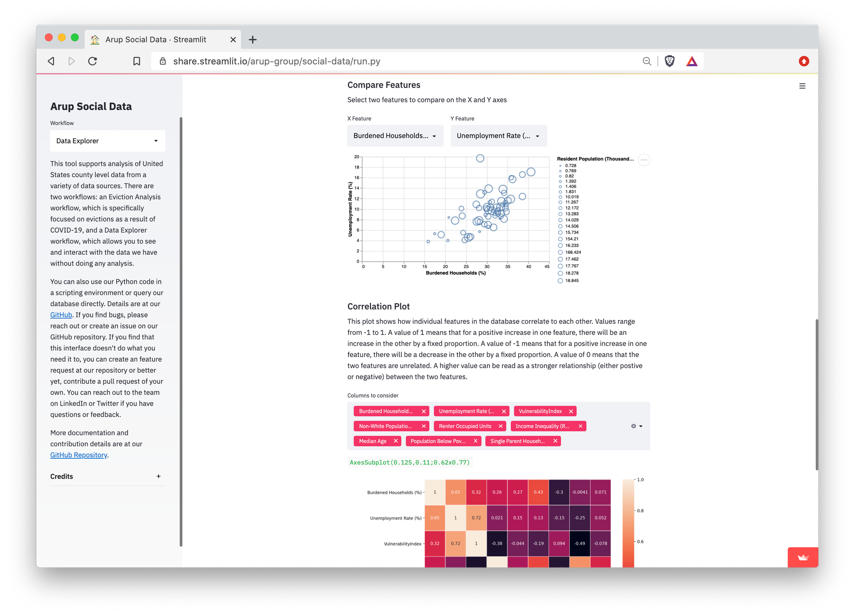Open X Feature dropdown
The height and width of the screenshot is (616, 855).
(395, 136)
